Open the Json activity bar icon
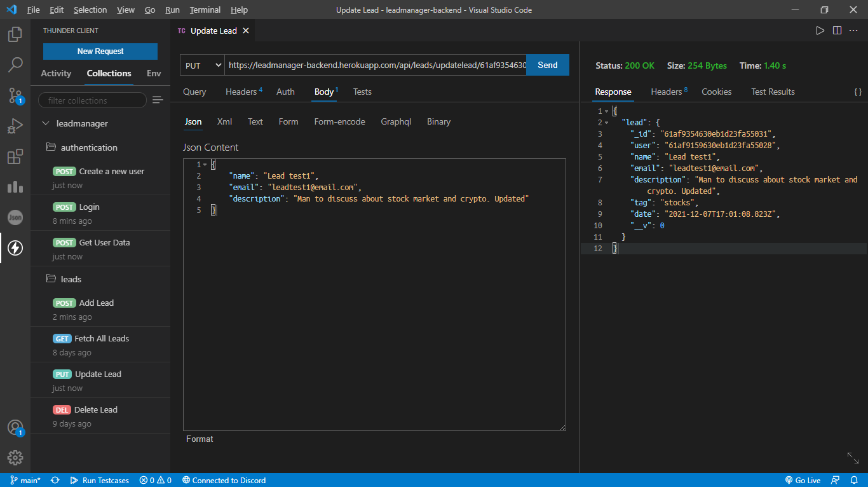Image resolution: width=868 pixels, height=487 pixels. tap(15, 217)
